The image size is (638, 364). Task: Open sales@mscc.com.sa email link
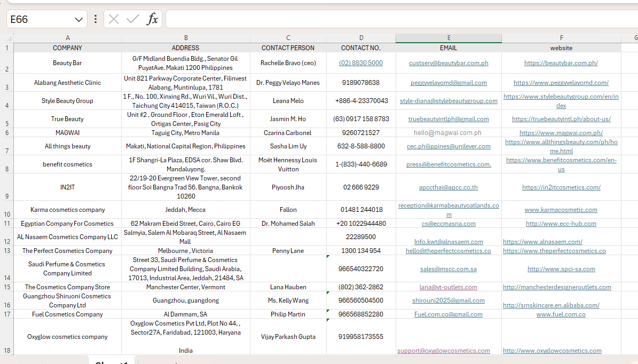point(448,269)
